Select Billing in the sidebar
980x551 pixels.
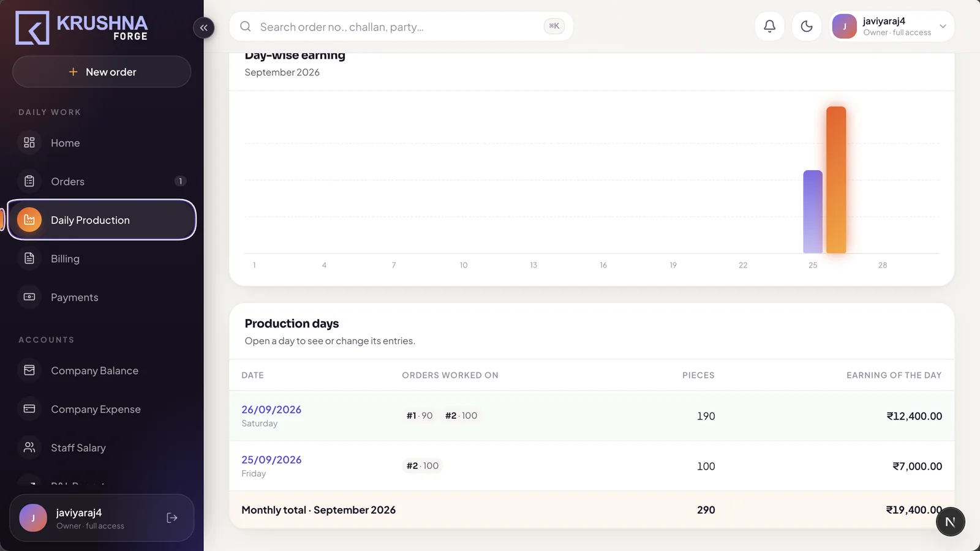pyautogui.click(x=102, y=258)
